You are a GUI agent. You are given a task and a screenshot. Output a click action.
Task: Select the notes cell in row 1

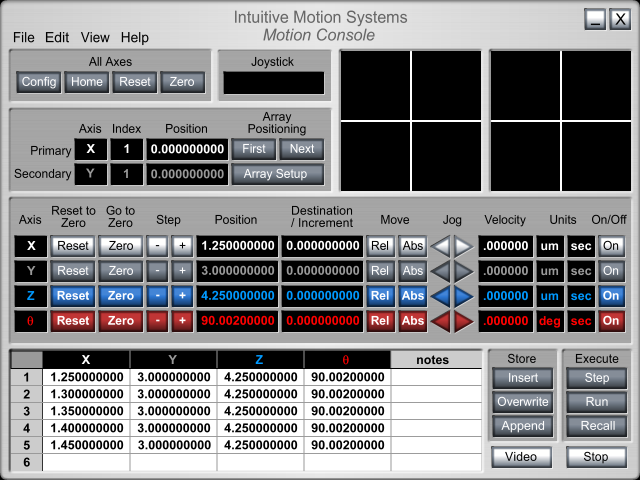pos(432,377)
